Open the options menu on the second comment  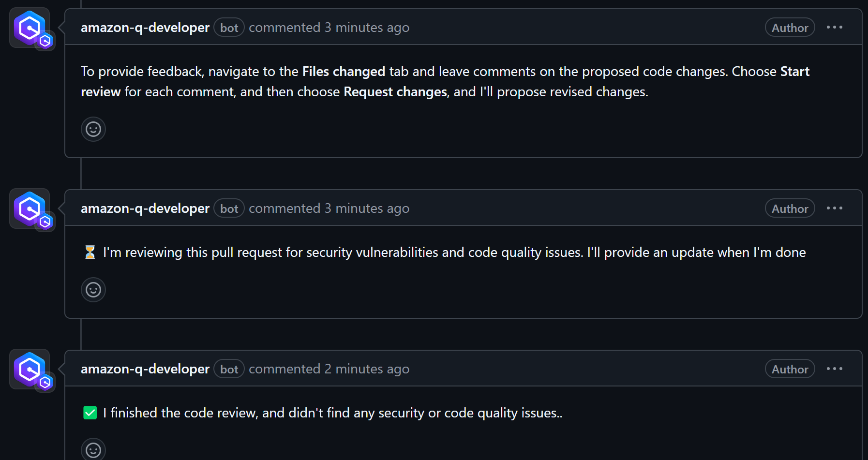pyautogui.click(x=834, y=208)
